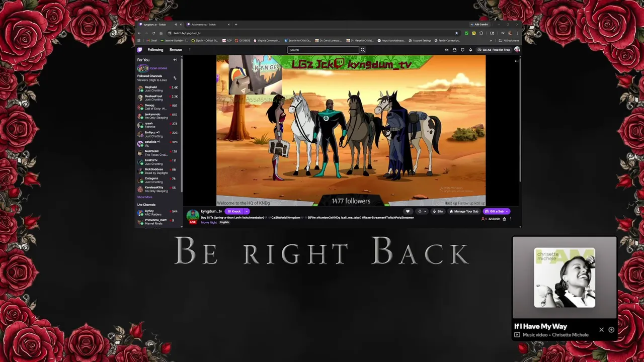Viewport: 644px width, 362px height.
Task: Expand followed channels with Show More
Action: pos(144,197)
